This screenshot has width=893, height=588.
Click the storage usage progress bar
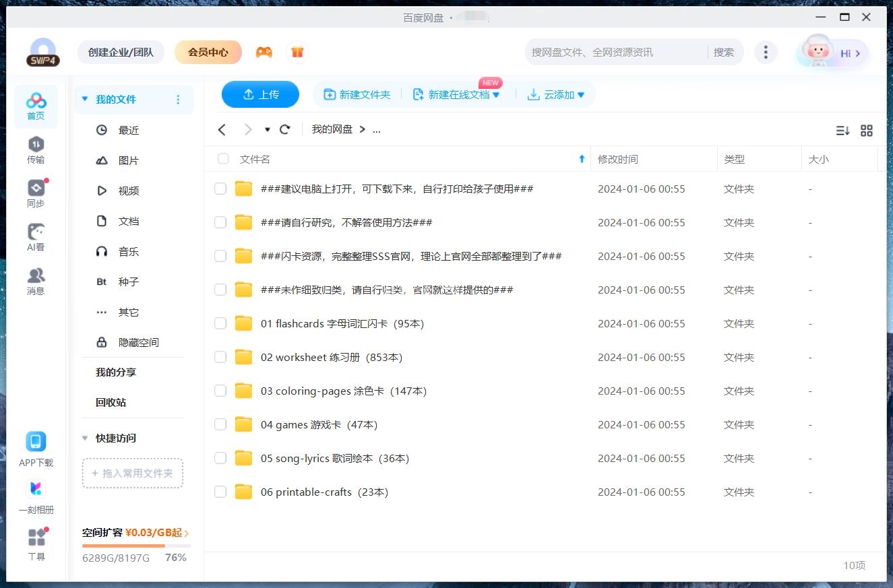click(x=132, y=546)
